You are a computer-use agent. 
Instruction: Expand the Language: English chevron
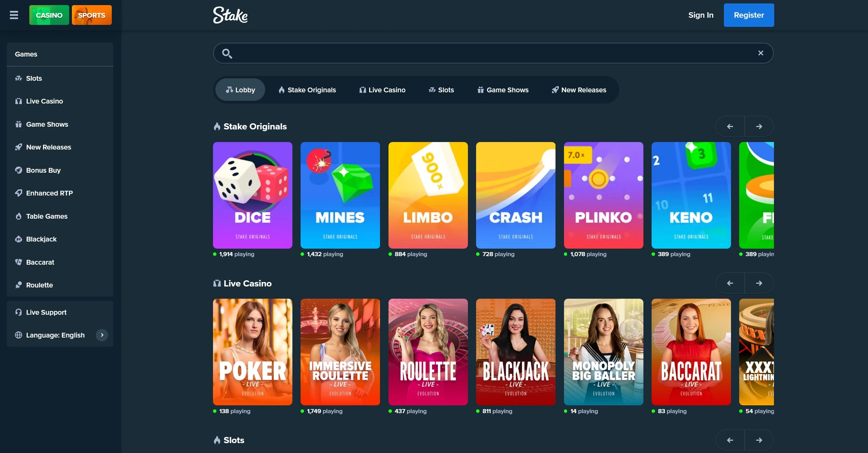point(102,335)
